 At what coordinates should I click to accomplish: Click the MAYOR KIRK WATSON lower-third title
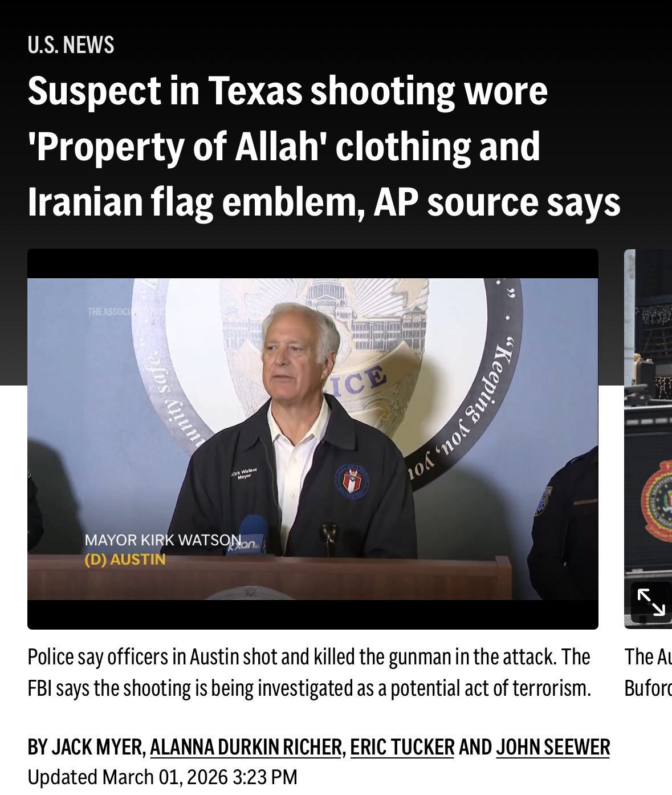coord(162,540)
